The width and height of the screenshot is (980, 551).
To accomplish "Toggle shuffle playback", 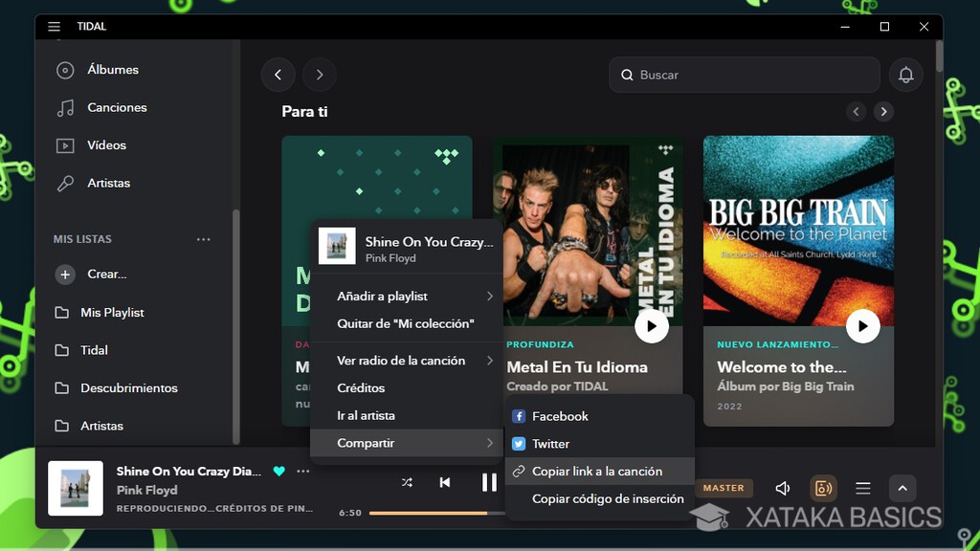I will [407, 482].
